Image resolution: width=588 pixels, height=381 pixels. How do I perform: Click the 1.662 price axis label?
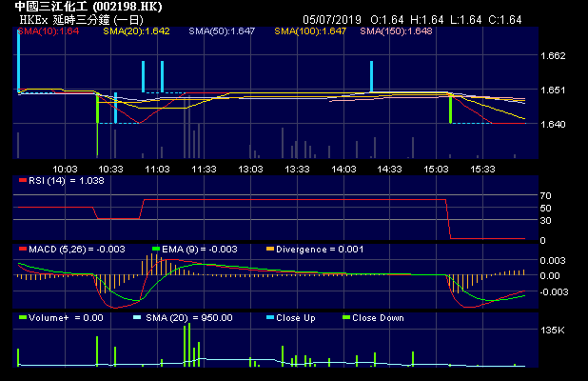(x=553, y=56)
